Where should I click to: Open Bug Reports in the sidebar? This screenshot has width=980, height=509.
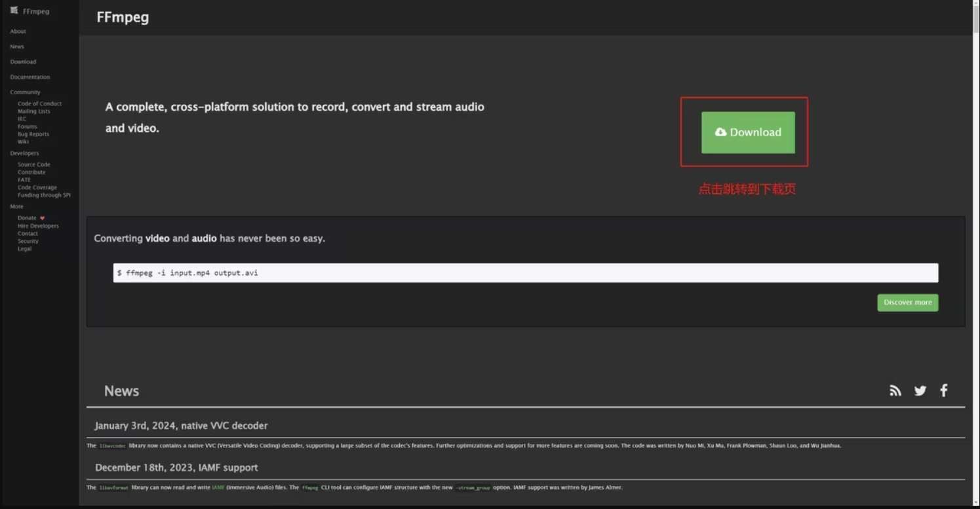pos(33,134)
